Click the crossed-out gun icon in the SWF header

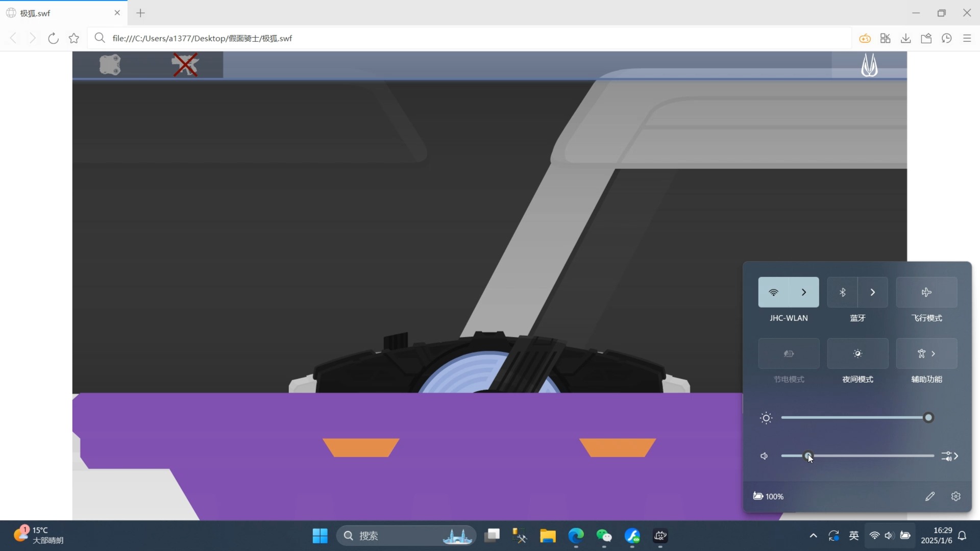coord(185,65)
